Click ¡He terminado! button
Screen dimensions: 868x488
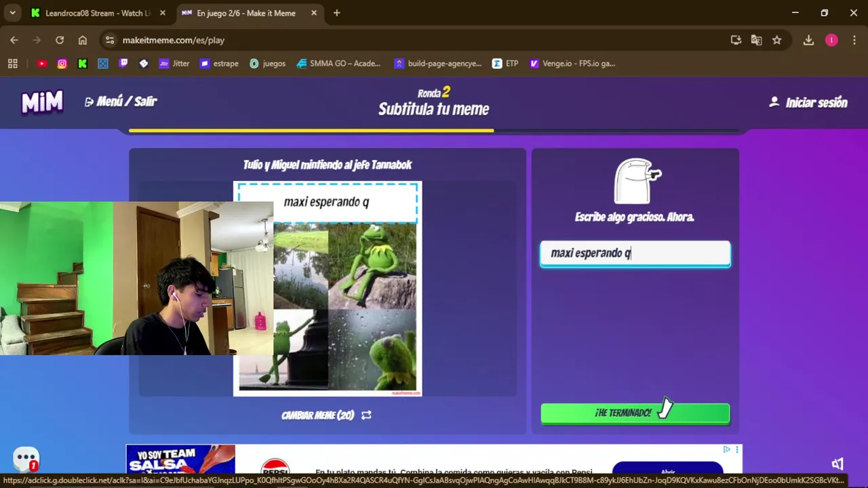tap(635, 413)
